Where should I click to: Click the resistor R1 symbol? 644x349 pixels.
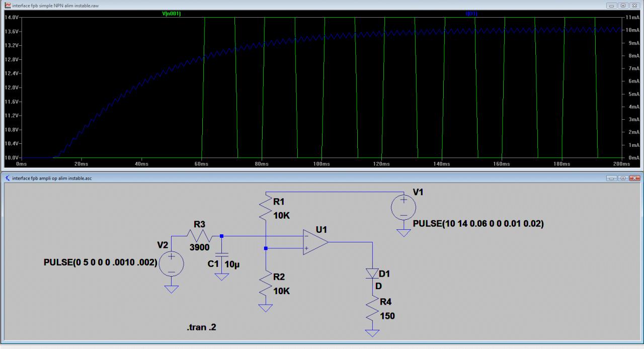(x=266, y=207)
